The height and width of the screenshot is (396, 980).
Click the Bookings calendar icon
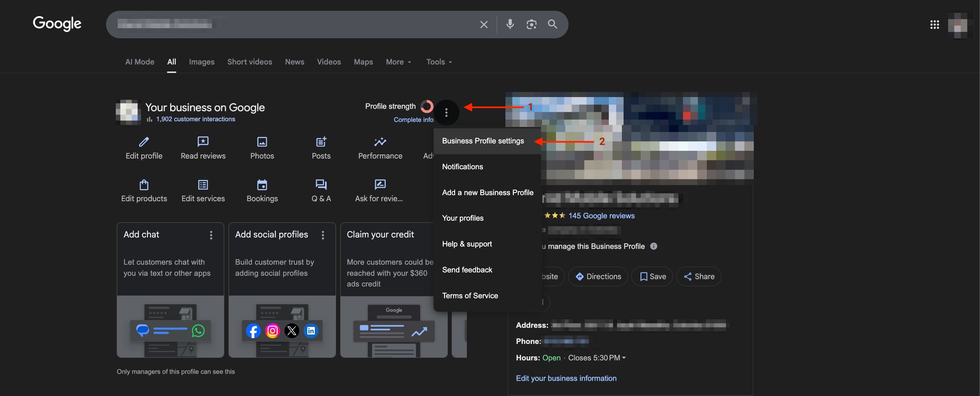click(262, 185)
